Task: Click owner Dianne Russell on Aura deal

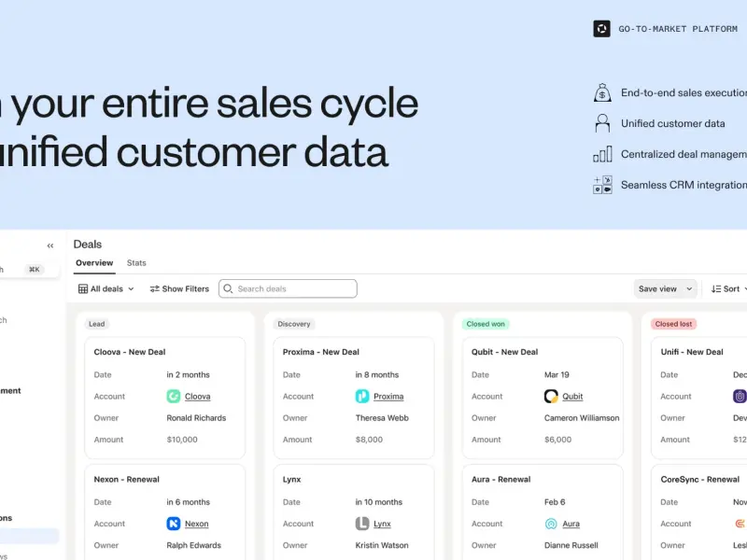Action: click(571, 545)
